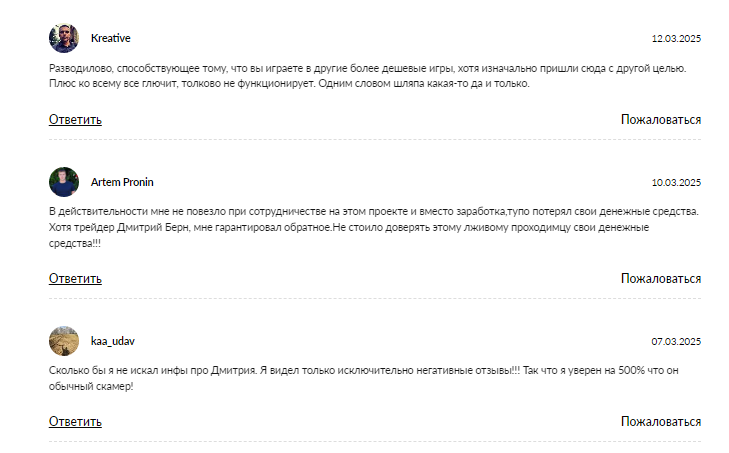
Task: Click Kreative's comment text starting with Разводилово
Action: tap(367, 76)
